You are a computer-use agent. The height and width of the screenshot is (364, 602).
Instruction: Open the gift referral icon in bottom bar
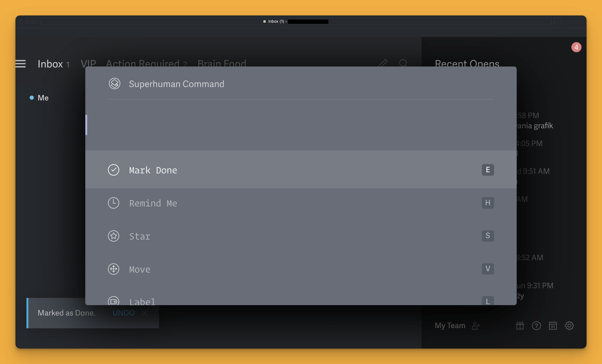(519, 325)
